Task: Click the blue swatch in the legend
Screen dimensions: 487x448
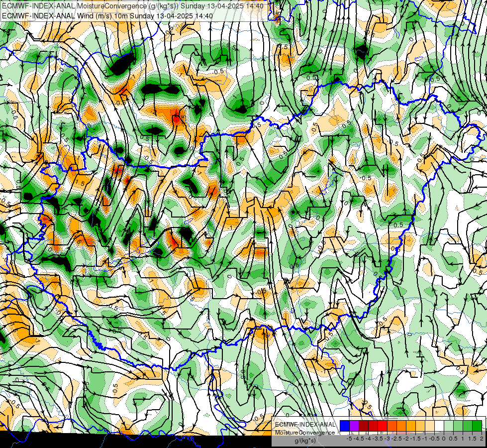Action: [345, 426]
